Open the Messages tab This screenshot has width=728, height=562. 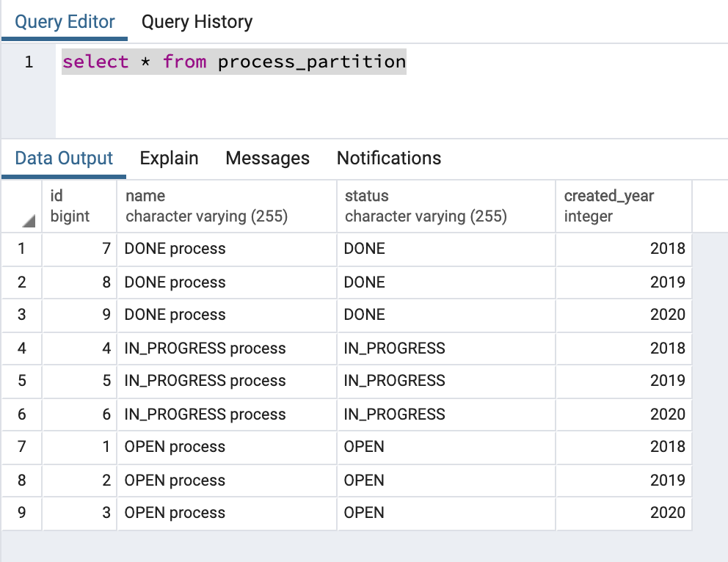[267, 158]
